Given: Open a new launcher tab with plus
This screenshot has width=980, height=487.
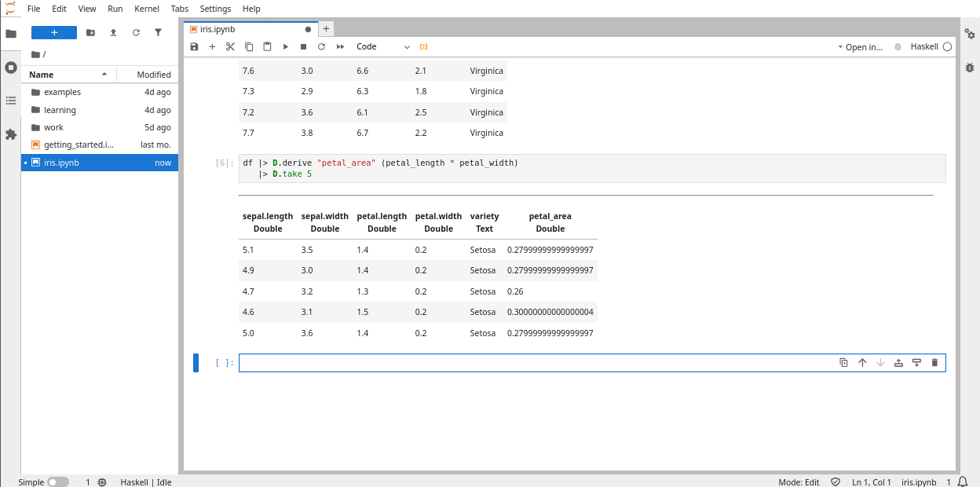Looking at the screenshot, I should (326, 29).
